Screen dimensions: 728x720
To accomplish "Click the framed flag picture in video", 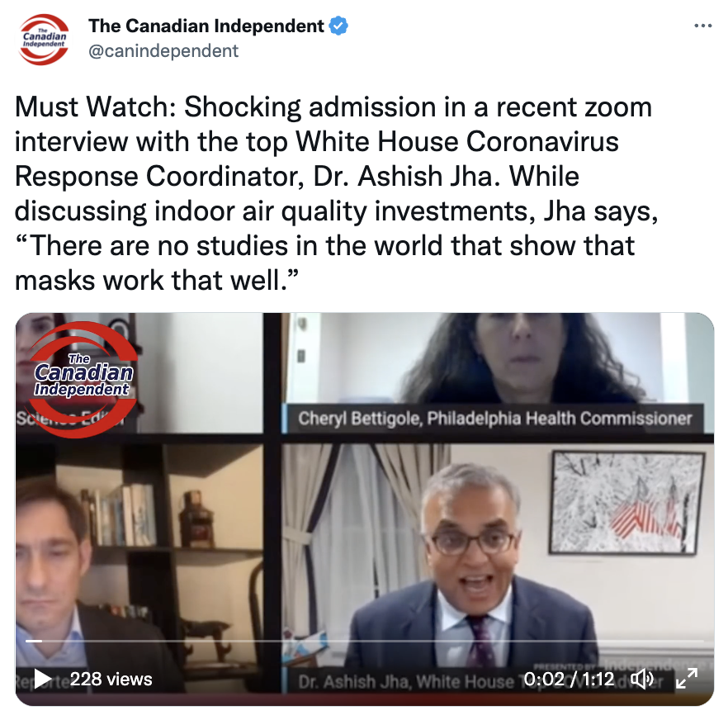I will [x=626, y=503].
